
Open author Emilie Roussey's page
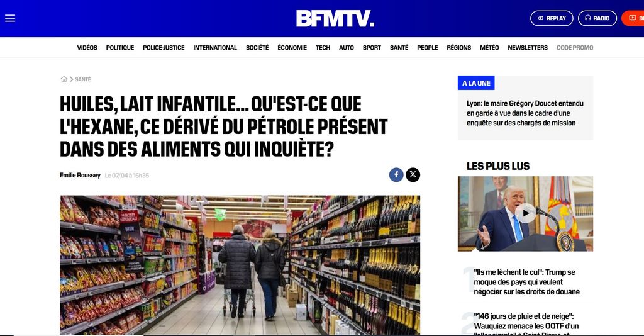coord(80,176)
